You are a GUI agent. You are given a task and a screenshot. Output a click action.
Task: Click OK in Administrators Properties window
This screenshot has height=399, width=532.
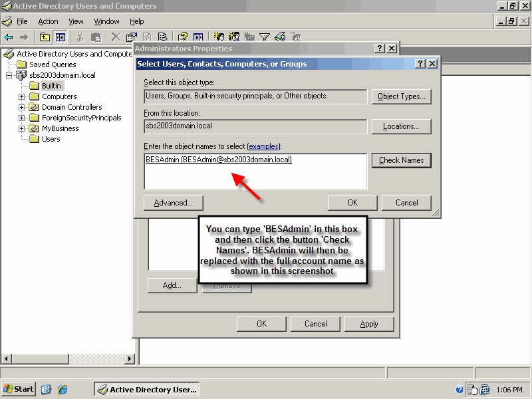261,324
